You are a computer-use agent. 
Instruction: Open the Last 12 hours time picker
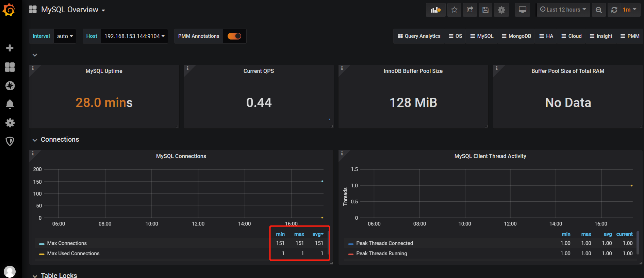(x=563, y=10)
